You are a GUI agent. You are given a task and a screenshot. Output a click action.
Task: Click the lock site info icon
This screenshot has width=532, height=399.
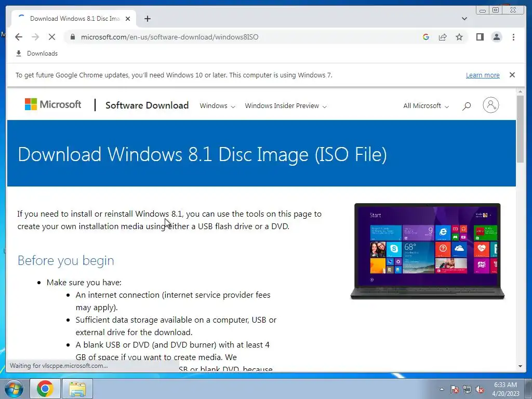(73, 37)
